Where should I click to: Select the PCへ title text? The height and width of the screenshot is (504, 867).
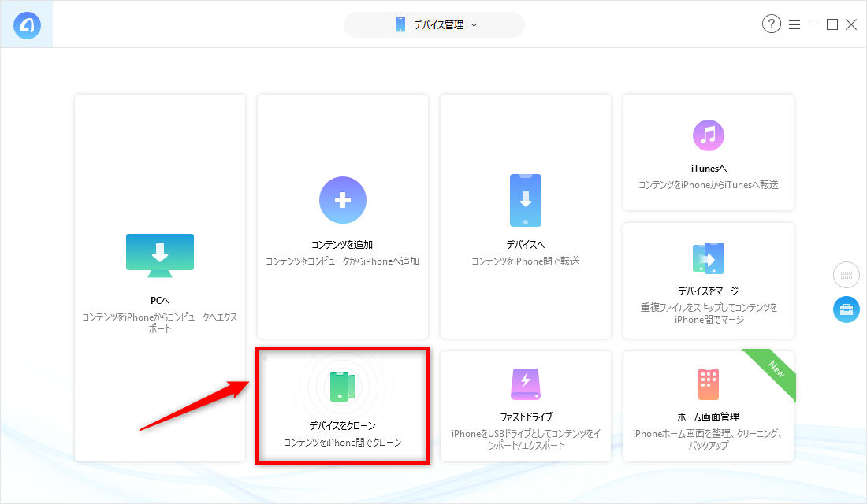pos(160,301)
